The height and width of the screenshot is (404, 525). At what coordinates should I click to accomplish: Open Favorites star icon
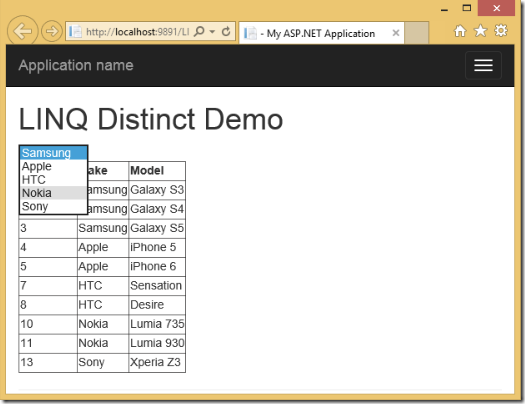[x=480, y=31]
